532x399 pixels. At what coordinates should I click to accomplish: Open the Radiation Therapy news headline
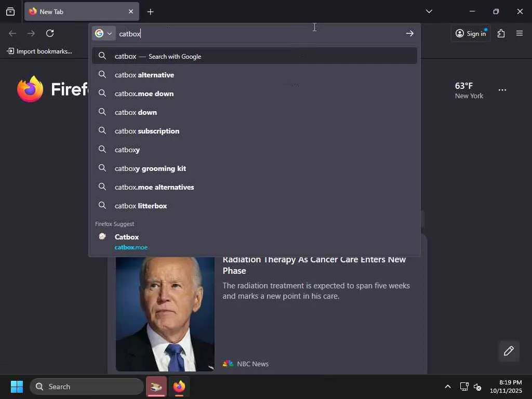coord(314,265)
